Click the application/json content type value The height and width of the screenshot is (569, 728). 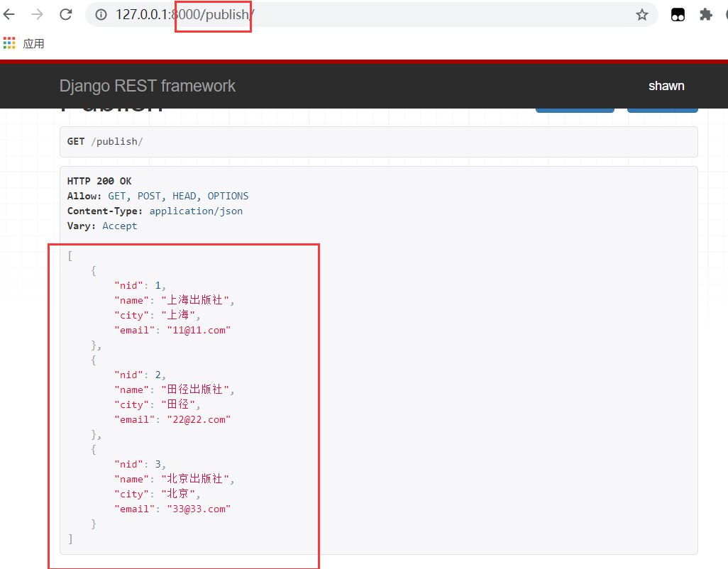(x=196, y=211)
